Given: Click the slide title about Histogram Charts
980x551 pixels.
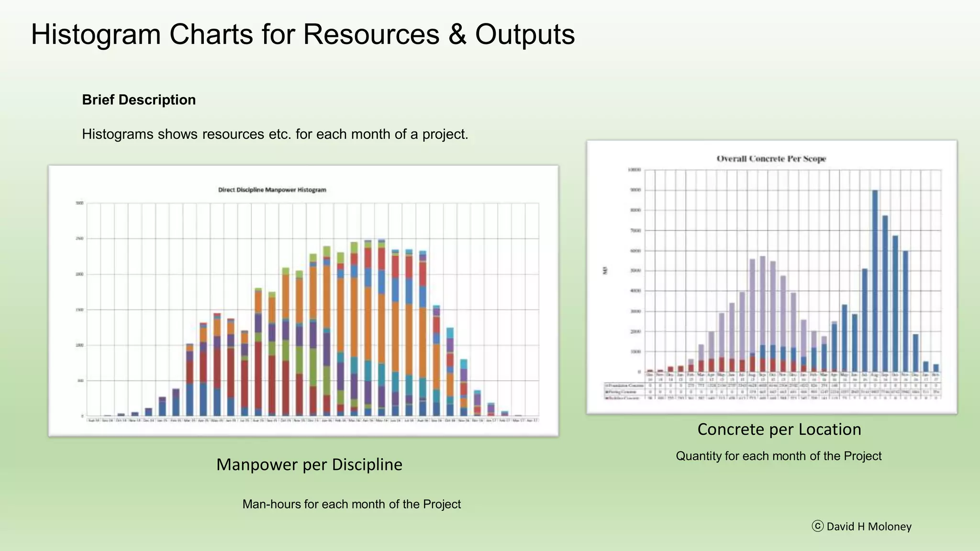Looking at the screenshot, I should (x=302, y=35).
